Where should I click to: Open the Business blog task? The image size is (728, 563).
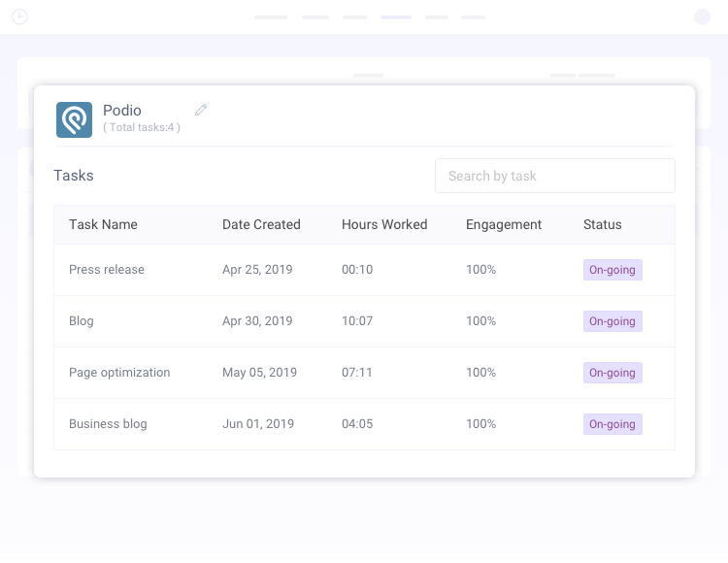(108, 424)
